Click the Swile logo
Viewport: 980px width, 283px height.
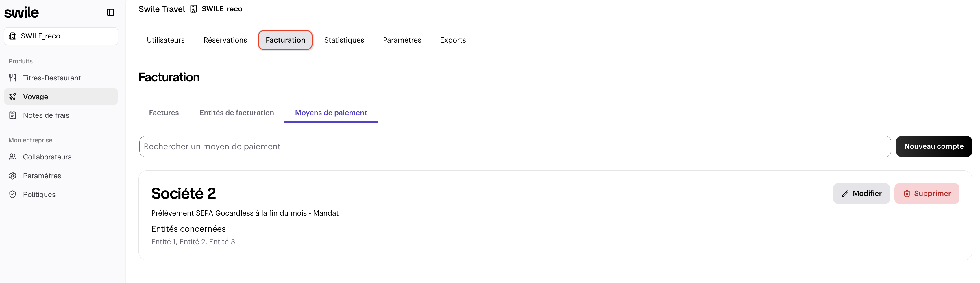pyautogui.click(x=22, y=12)
